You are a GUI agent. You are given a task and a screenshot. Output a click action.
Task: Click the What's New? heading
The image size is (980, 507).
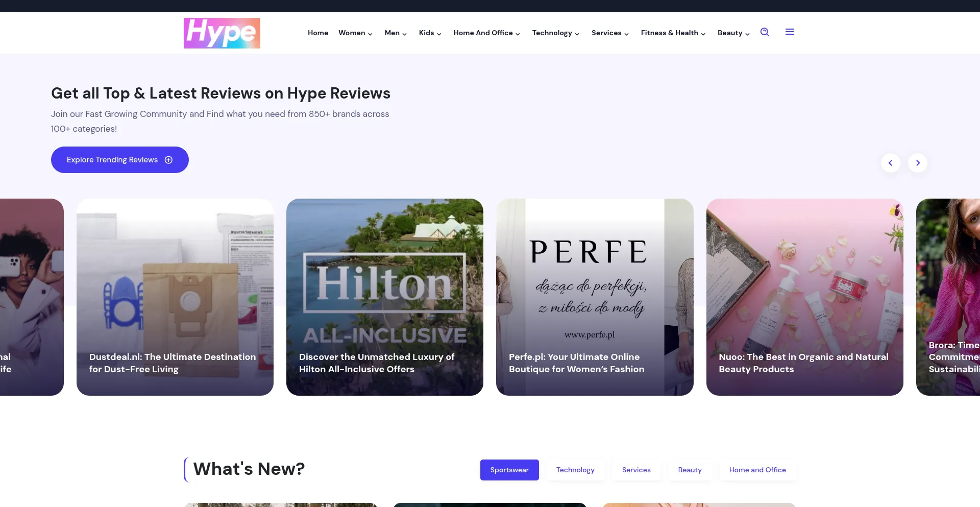click(249, 469)
